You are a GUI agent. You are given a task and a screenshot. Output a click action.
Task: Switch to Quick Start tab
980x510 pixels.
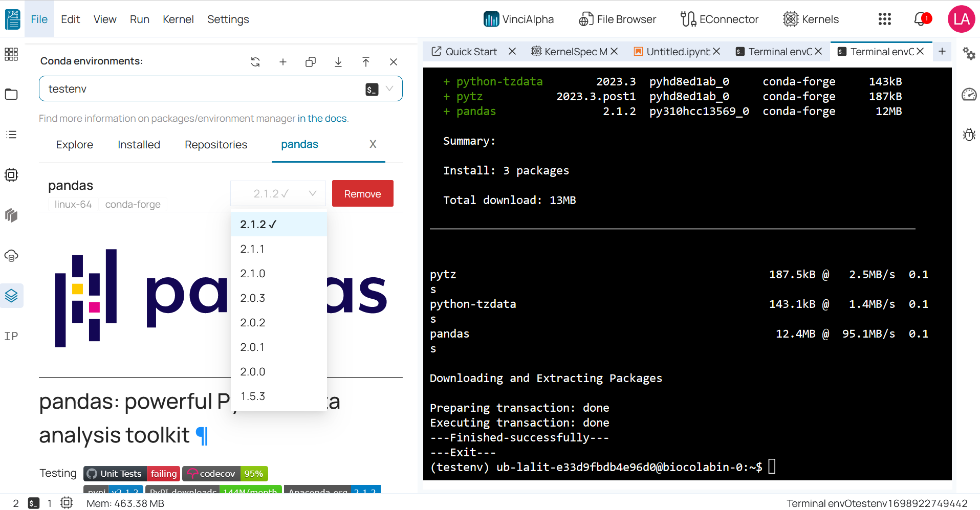465,52
